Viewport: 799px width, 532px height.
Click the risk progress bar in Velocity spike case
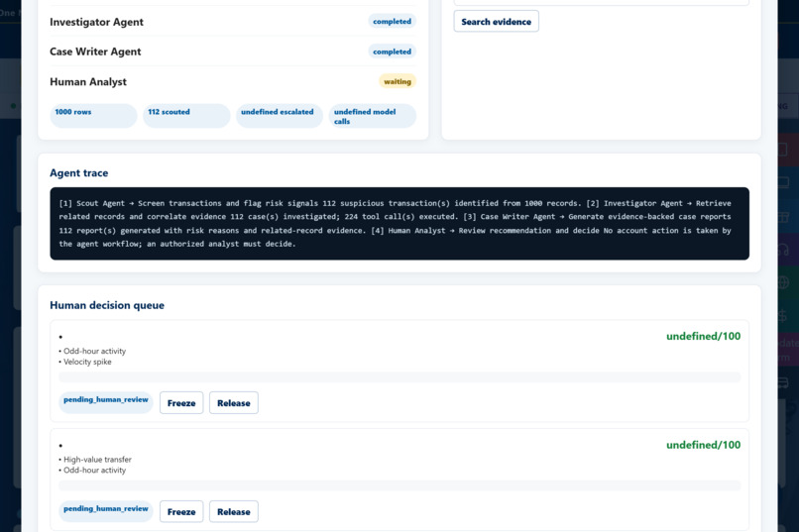[399, 377]
